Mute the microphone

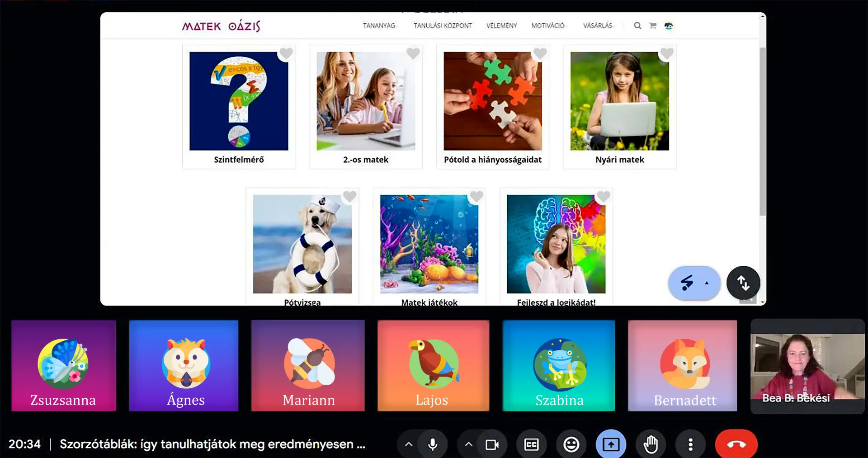(x=433, y=445)
